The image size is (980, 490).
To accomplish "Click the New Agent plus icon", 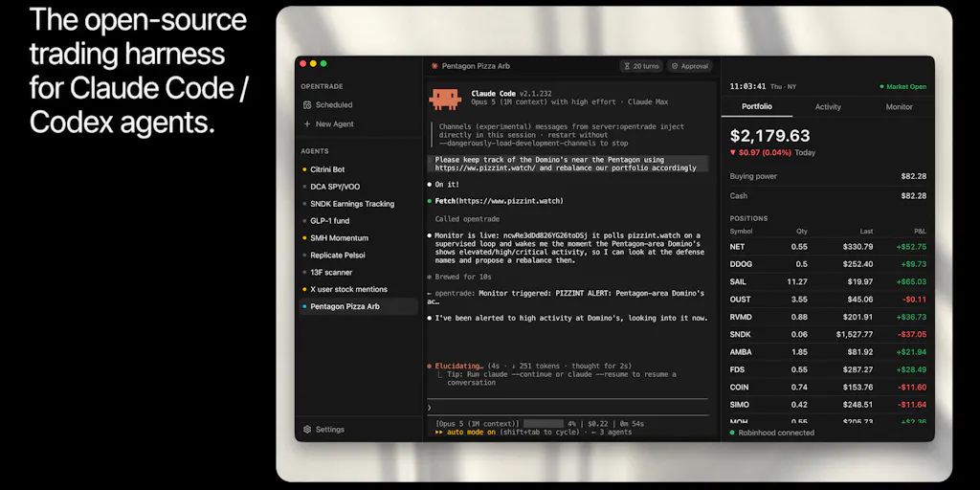I will pos(307,124).
